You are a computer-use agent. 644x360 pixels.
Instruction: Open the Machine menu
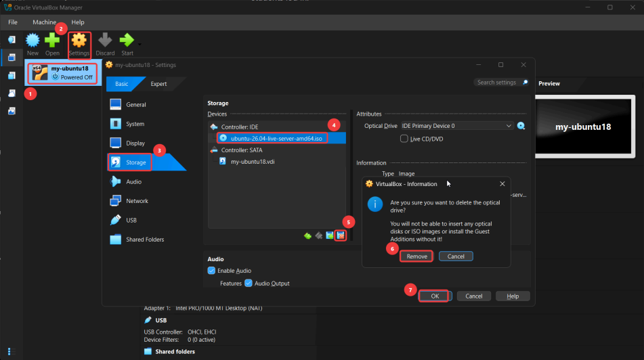tap(45, 22)
